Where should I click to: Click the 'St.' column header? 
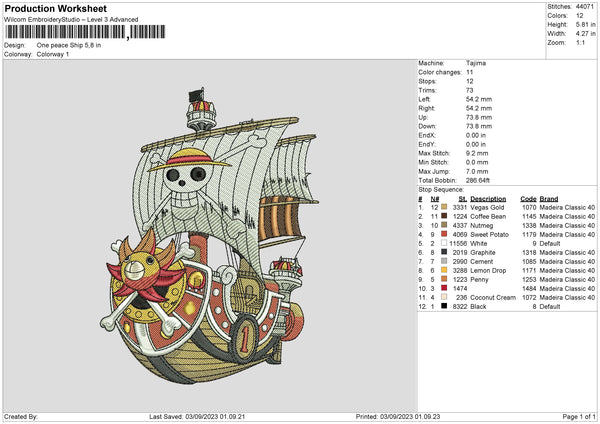point(463,199)
